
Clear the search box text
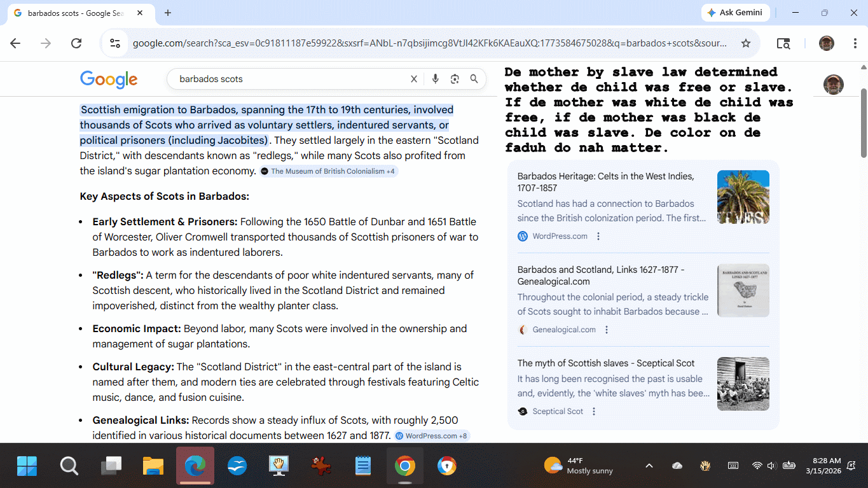coord(414,79)
